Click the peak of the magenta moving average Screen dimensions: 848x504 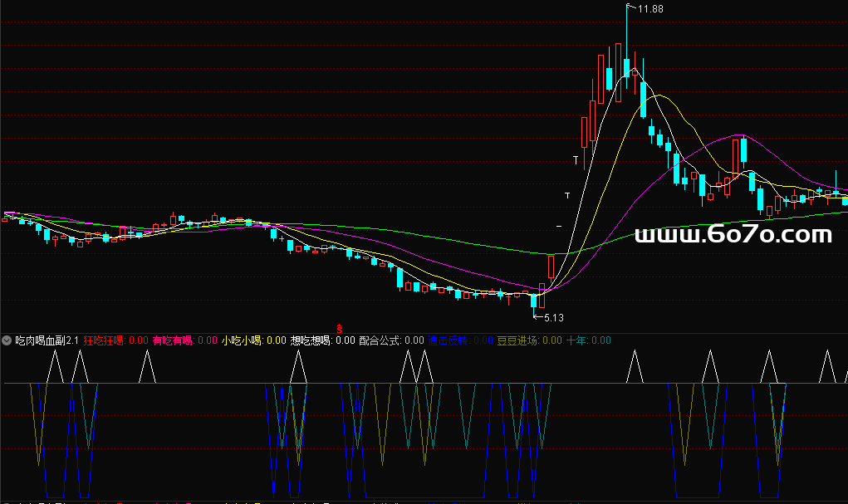(739, 135)
